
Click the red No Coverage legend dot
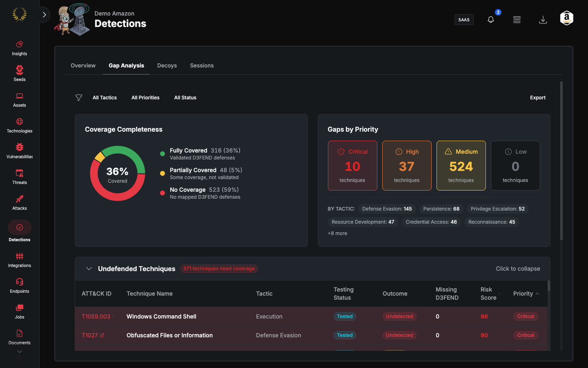[163, 193]
